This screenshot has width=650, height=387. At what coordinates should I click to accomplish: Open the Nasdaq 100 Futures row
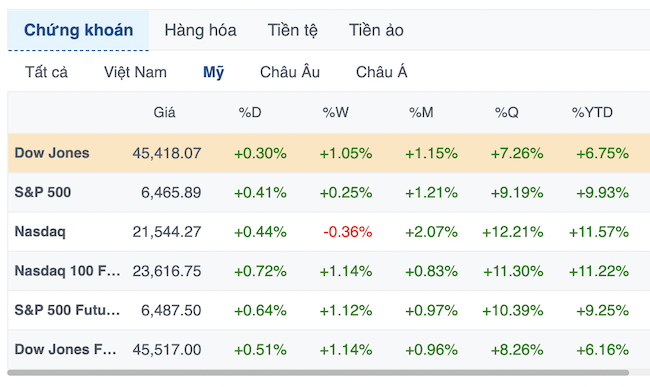[x=329, y=271]
